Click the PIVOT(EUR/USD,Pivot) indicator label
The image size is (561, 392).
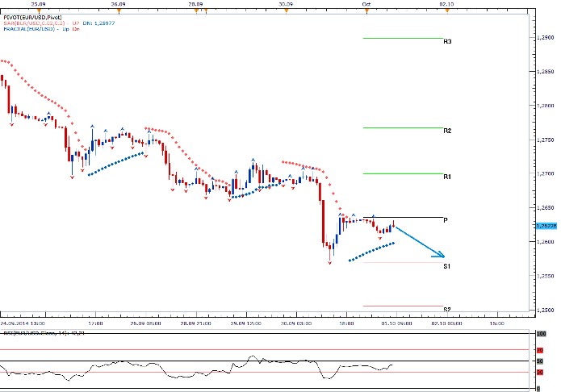[31, 16]
